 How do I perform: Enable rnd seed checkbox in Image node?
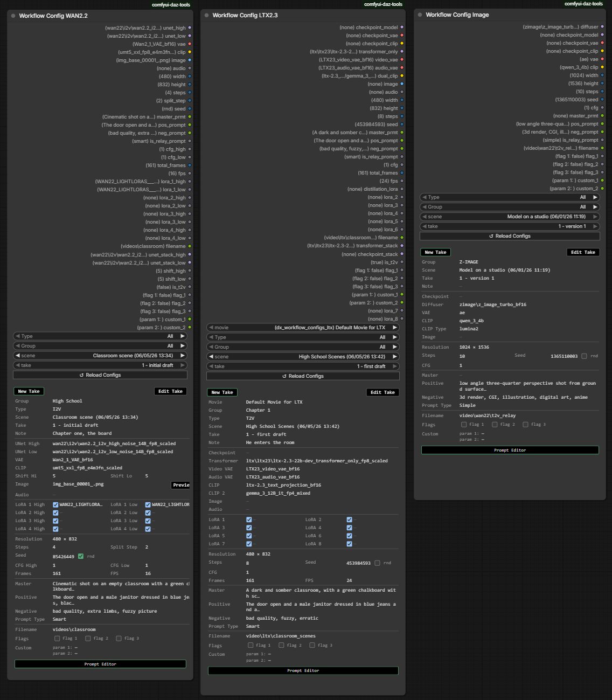click(584, 356)
